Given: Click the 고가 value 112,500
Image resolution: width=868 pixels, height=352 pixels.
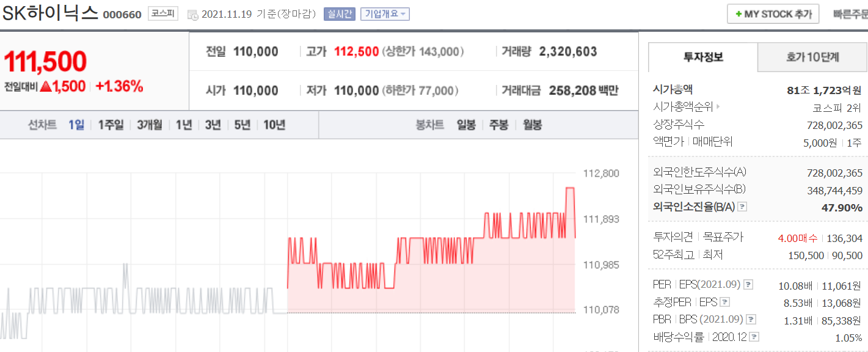Looking at the screenshot, I should click(357, 52).
